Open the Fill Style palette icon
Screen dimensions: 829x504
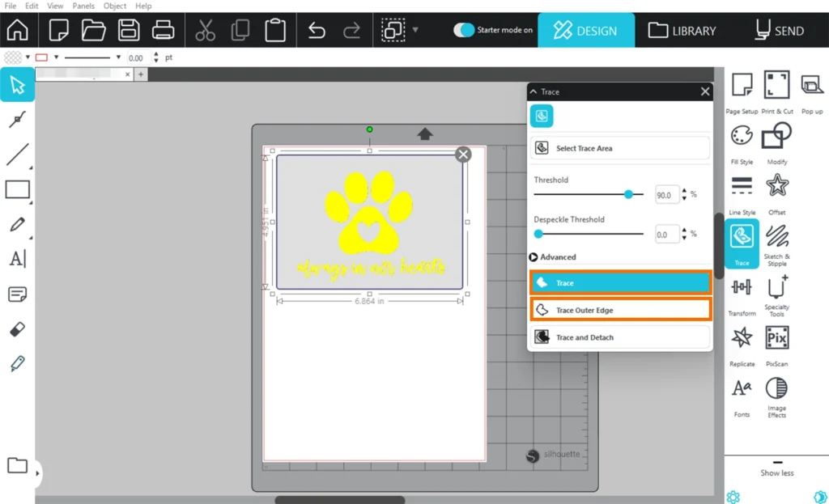[x=742, y=136]
